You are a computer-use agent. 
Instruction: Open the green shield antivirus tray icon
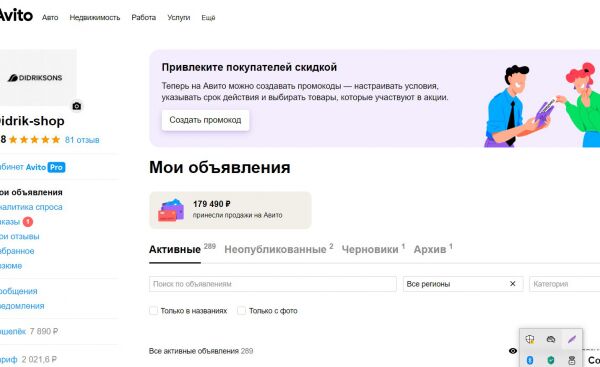click(551, 360)
